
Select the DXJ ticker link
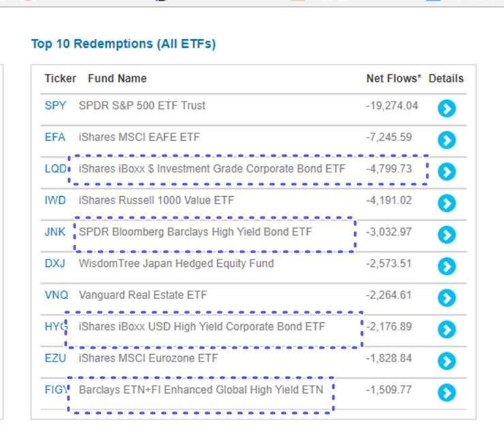click(x=55, y=264)
